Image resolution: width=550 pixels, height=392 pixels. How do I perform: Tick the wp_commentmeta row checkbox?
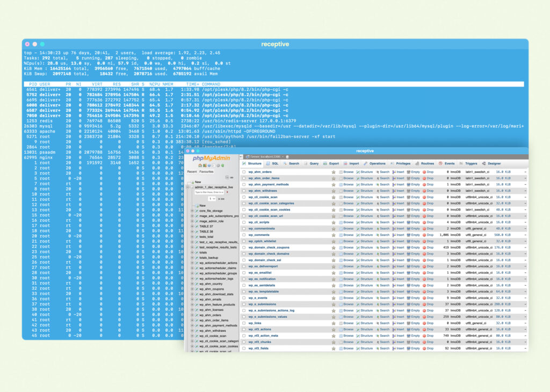point(244,229)
